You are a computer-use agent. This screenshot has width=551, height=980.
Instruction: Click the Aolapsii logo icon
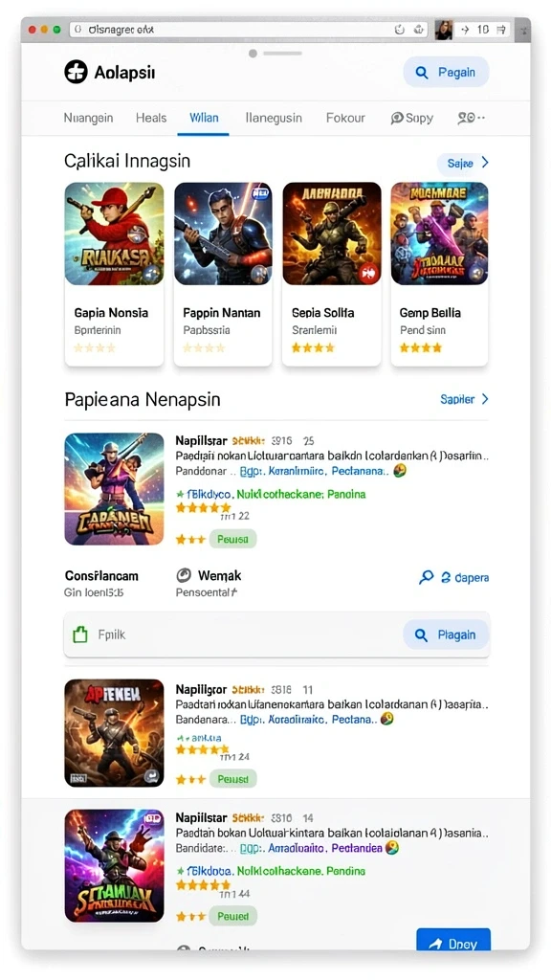[76, 72]
